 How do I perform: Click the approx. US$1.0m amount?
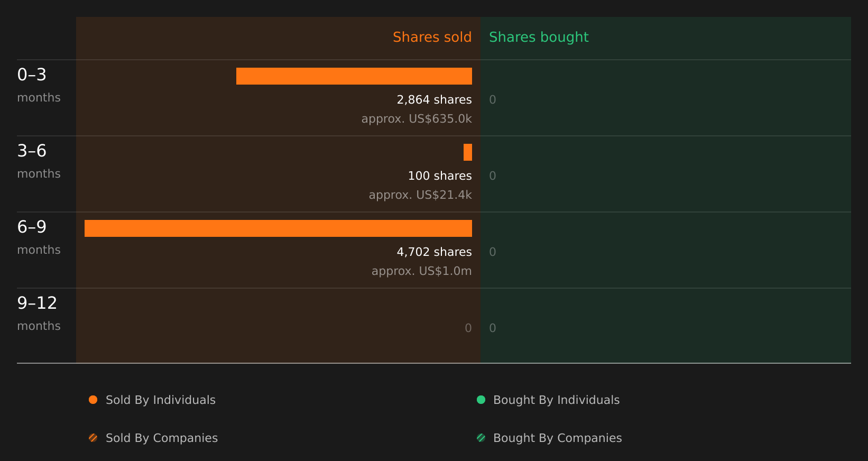coord(421,271)
